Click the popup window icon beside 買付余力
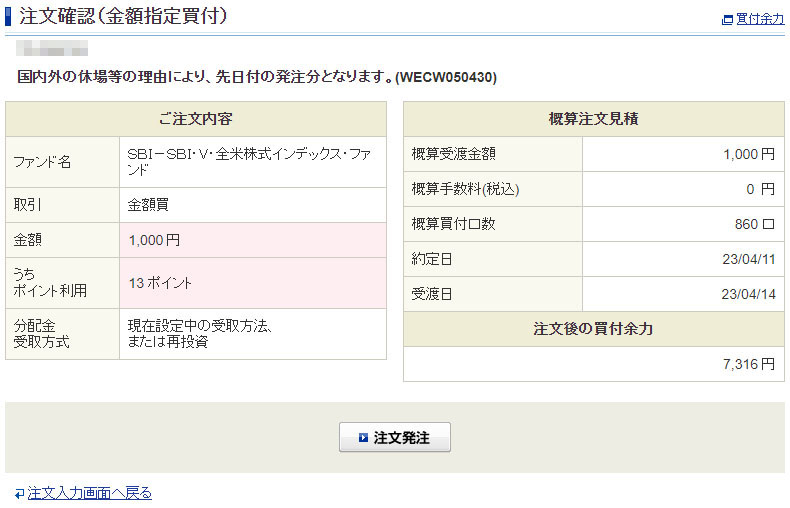The image size is (790, 508). pos(727,19)
